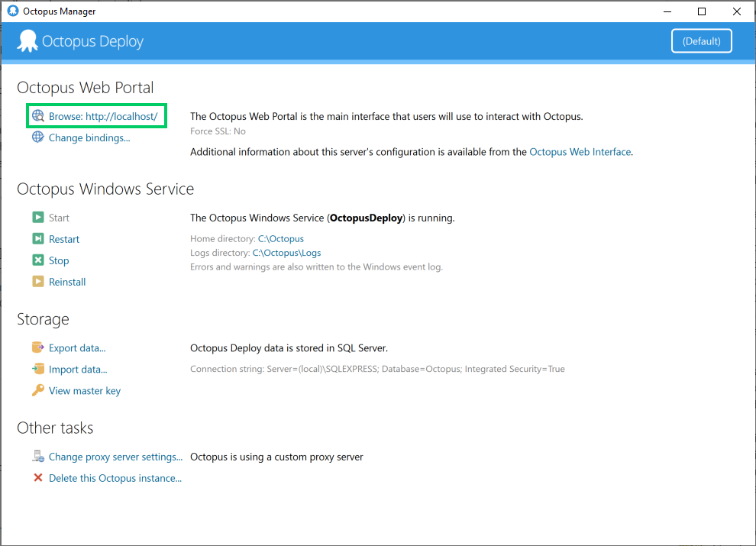Click 'Octopus is using a custom proxy server'

coord(276,457)
